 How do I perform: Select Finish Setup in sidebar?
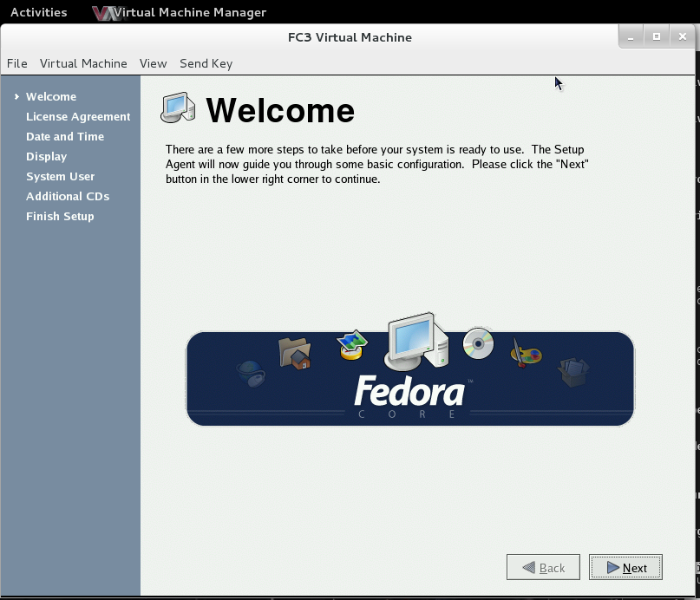click(x=60, y=217)
